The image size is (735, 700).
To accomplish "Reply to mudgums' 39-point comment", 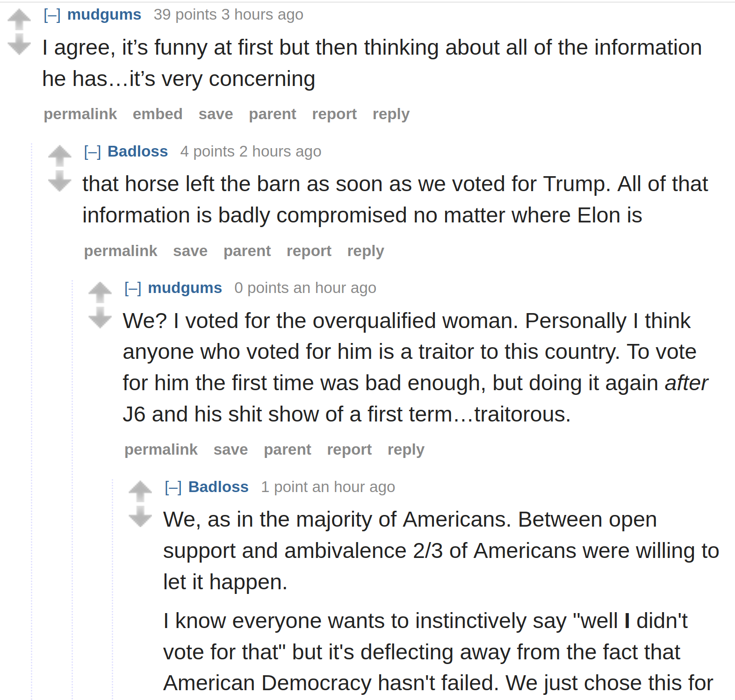I will coord(391,114).
